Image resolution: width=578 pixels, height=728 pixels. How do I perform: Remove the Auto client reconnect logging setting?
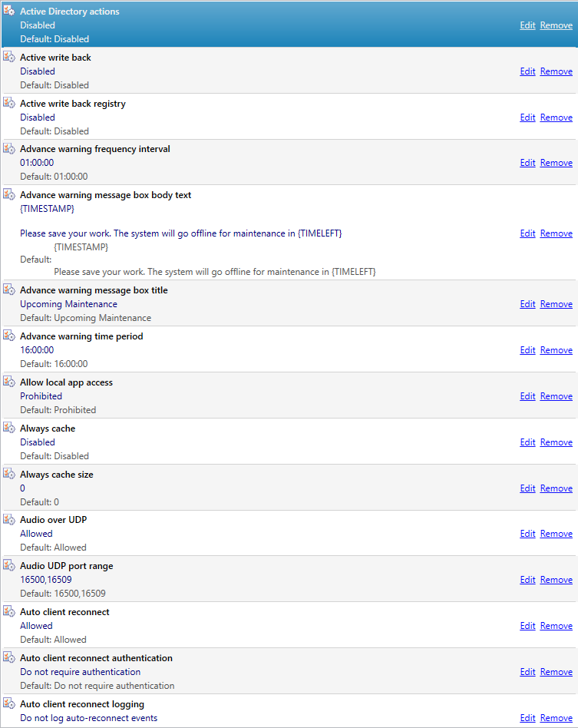556,718
